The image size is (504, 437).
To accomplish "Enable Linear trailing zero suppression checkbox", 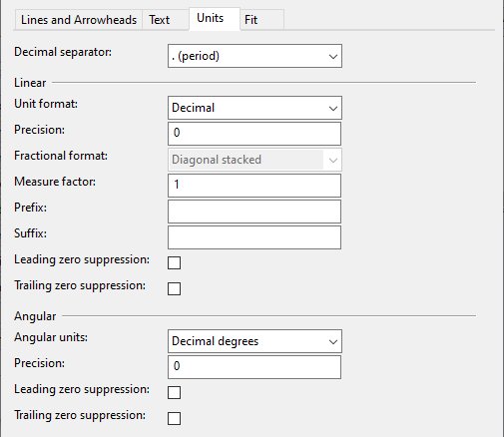I will pyautogui.click(x=175, y=288).
